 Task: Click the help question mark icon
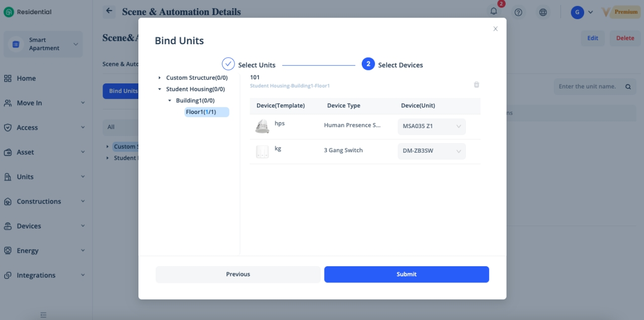[x=518, y=12]
